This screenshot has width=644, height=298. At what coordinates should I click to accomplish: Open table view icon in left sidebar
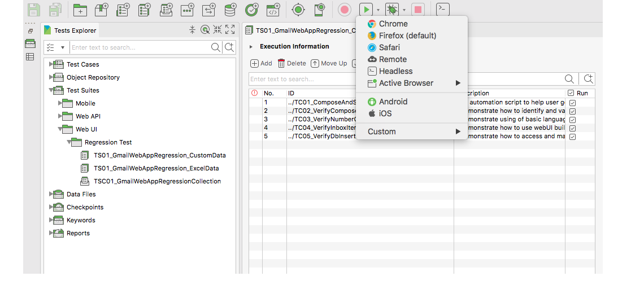pos(30,56)
